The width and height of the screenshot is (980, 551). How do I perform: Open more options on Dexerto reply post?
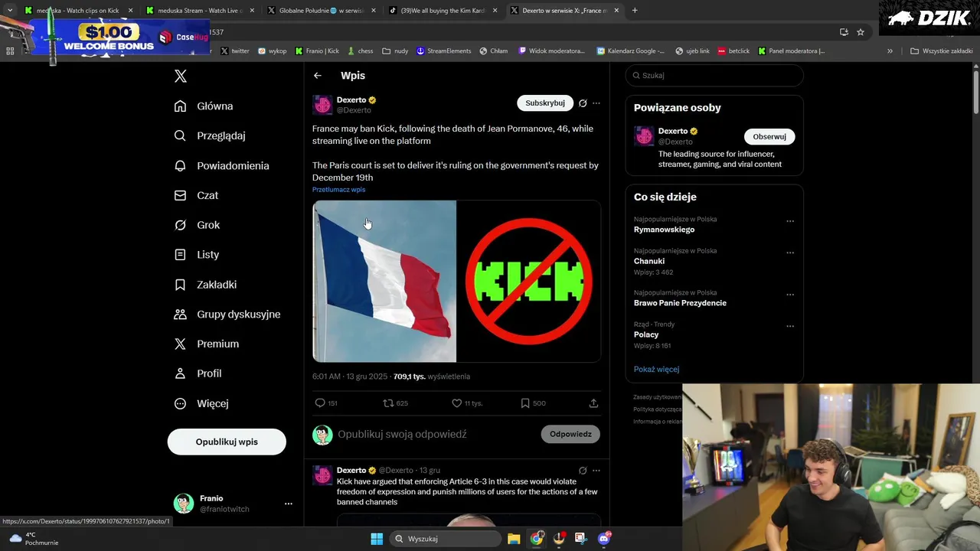coord(596,471)
